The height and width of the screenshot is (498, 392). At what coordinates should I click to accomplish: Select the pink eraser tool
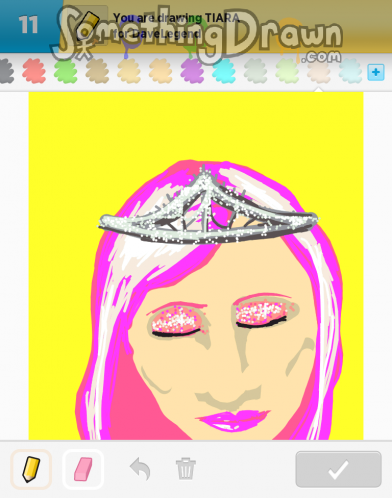[83, 469]
